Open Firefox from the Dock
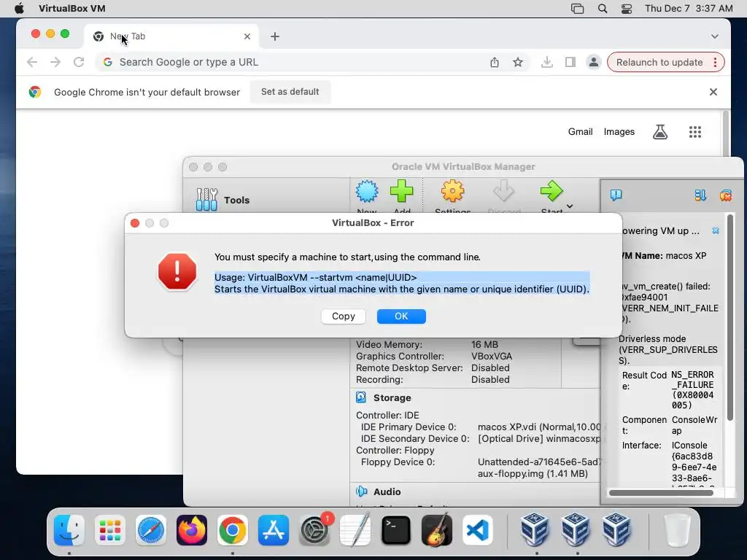Image resolution: width=747 pixels, height=560 pixels. click(192, 530)
